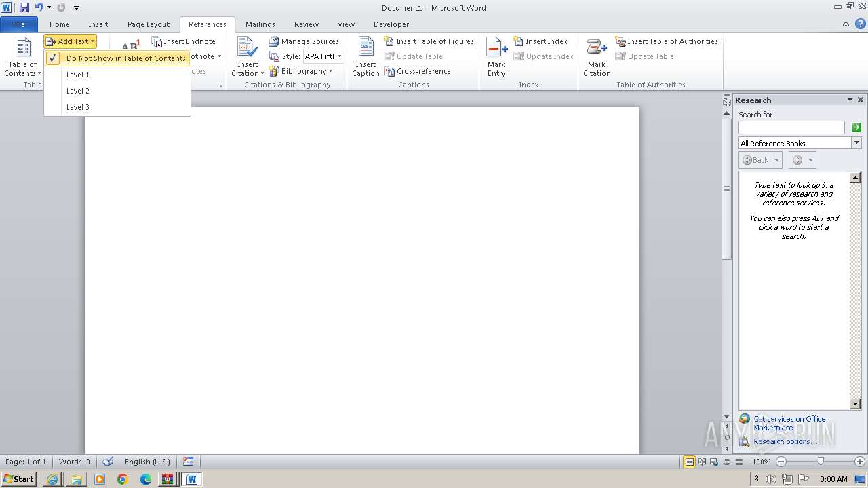Click the volume icon in system tray
The image size is (868, 488).
[770, 479]
